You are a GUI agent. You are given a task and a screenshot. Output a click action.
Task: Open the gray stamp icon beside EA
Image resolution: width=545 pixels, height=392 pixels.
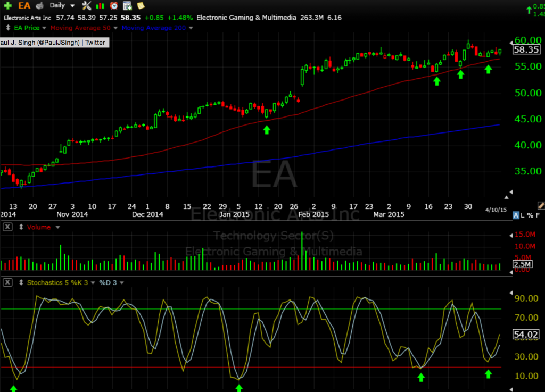pyautogui.click(x=40, y=5)
